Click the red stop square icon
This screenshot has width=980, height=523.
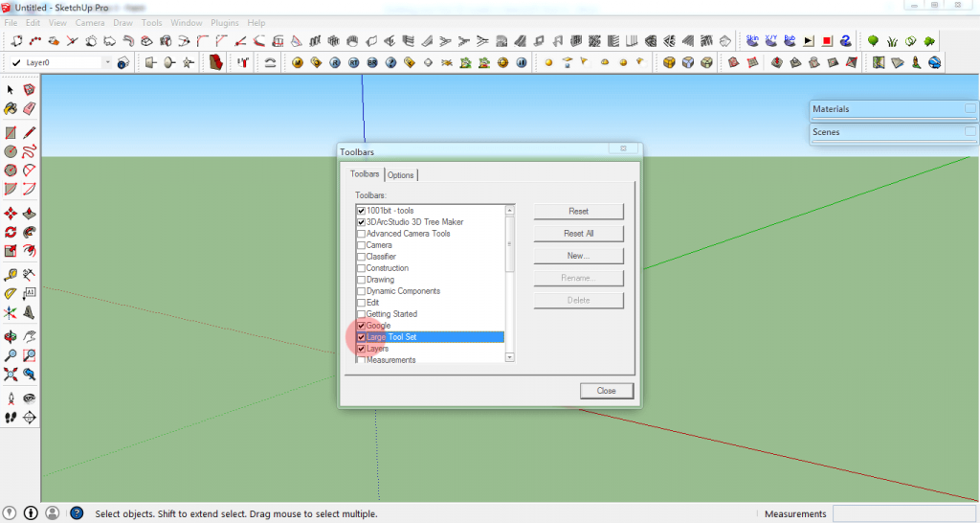[x=827, y=40]
